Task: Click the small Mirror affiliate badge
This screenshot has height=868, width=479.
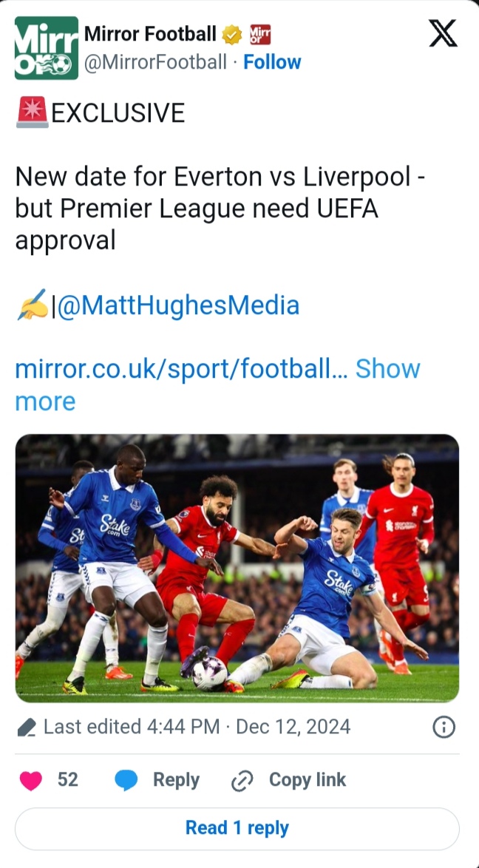Action: click(x=260, y=34)
